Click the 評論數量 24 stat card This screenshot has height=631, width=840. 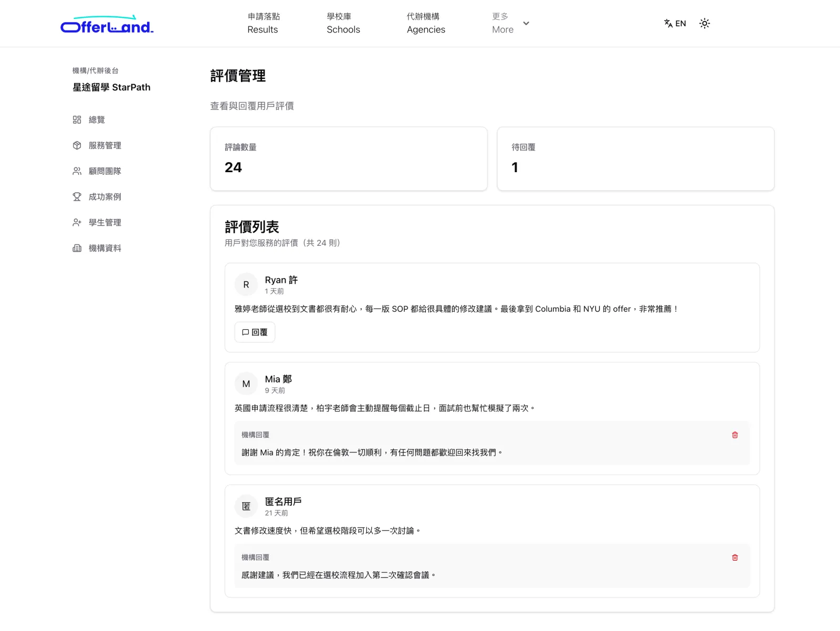pos(349,159)
